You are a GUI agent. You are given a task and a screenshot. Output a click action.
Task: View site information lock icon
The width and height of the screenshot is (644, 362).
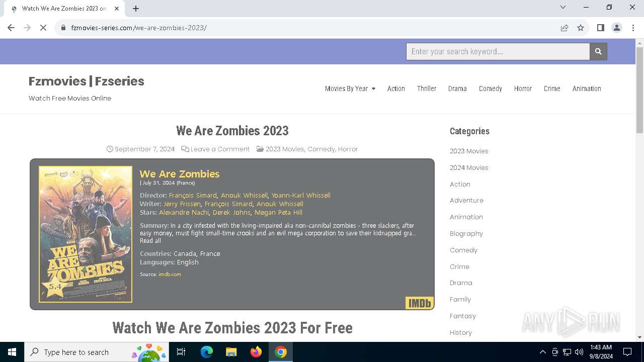pyautogui.click(x=63, y=28)
